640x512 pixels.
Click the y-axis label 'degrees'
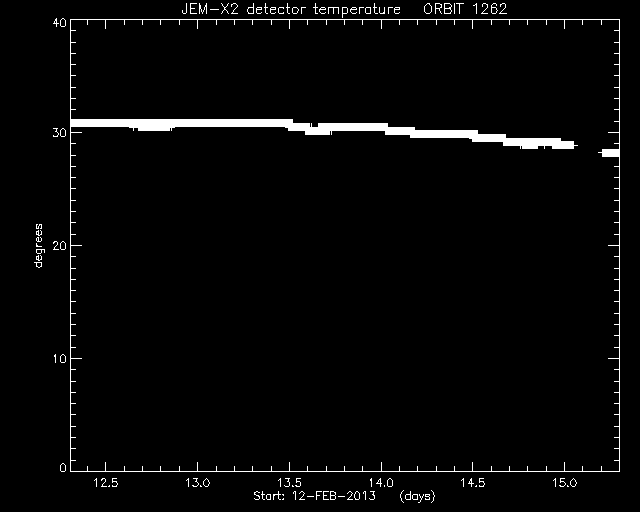click(38, 245)
